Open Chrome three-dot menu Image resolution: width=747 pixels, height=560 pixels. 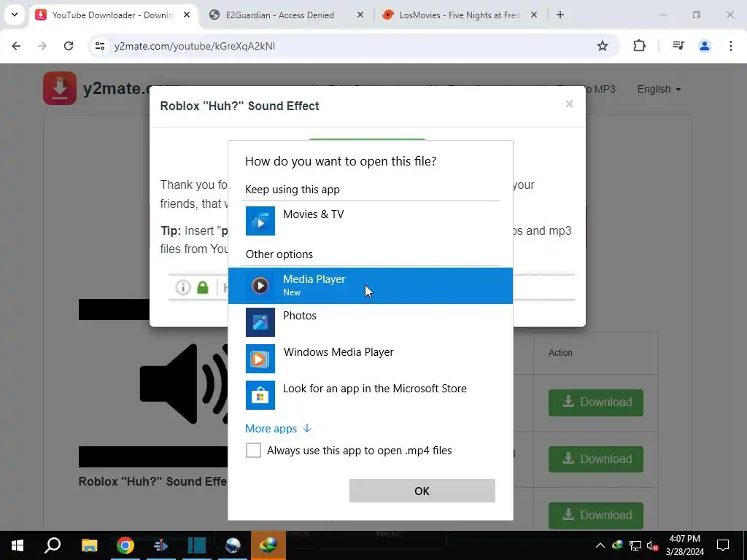point(730,46)
